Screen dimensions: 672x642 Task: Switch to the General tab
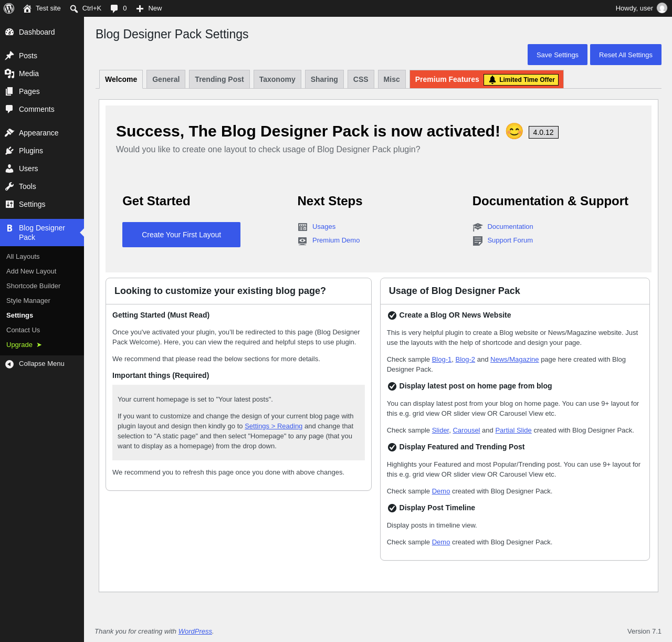[x=166, y=79]
